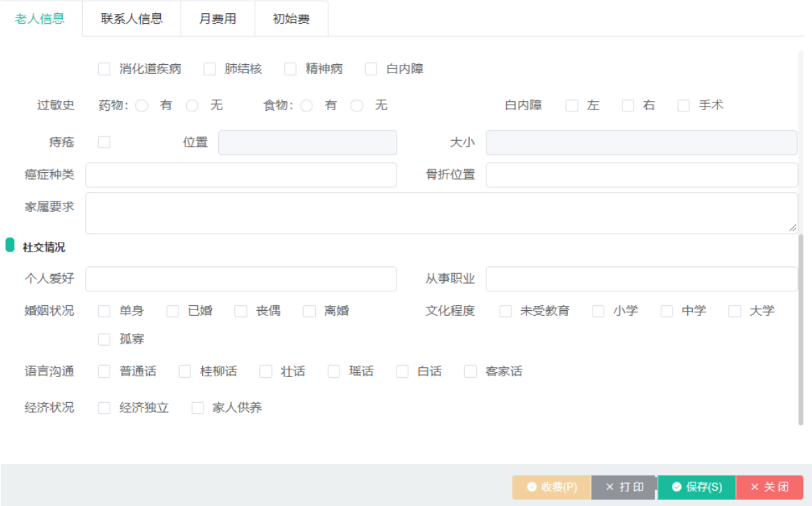This screenshot has width=812, height=506.
Task: Check 左 for 白内障
Action: [572, 106]
